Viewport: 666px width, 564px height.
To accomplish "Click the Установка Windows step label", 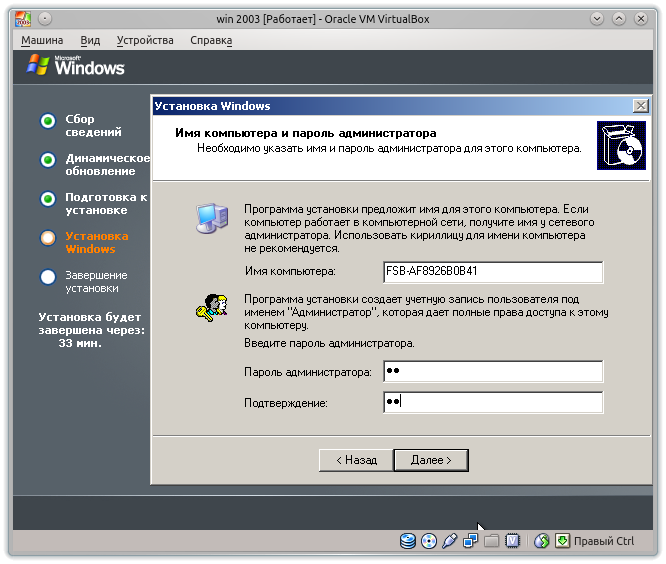I will [x=96, y=243].
